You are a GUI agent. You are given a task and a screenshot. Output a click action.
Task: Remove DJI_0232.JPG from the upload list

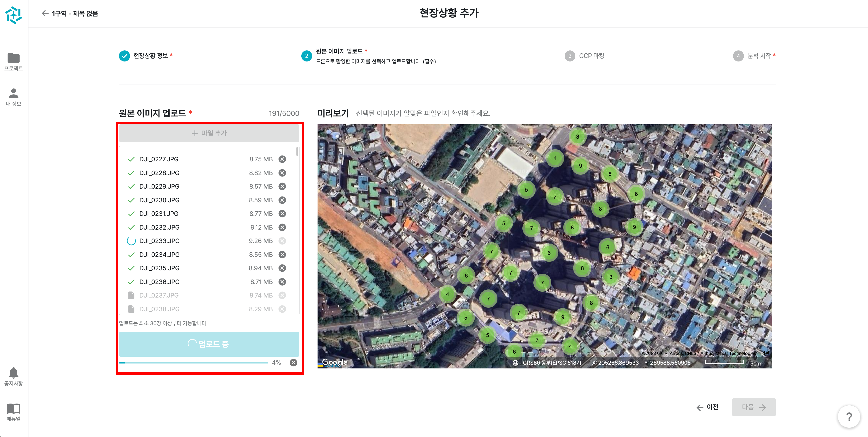coord(282,227)
